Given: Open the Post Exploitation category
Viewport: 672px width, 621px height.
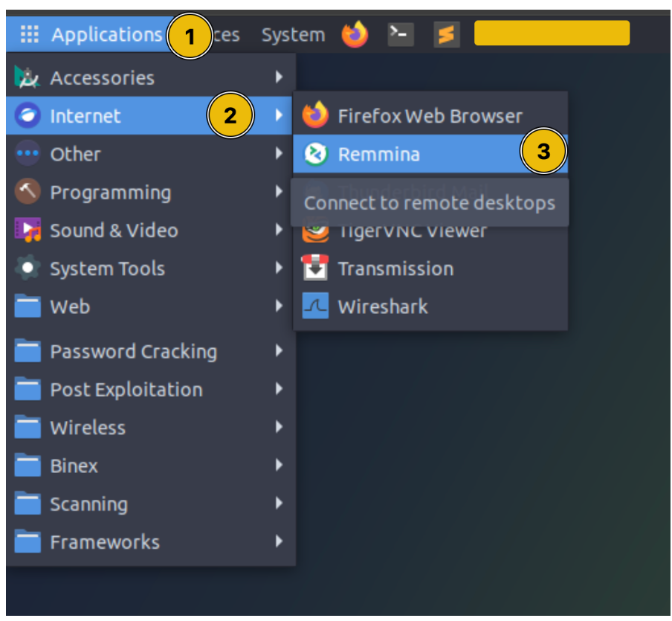Looking at the screenshot, I should coord(151,390).
